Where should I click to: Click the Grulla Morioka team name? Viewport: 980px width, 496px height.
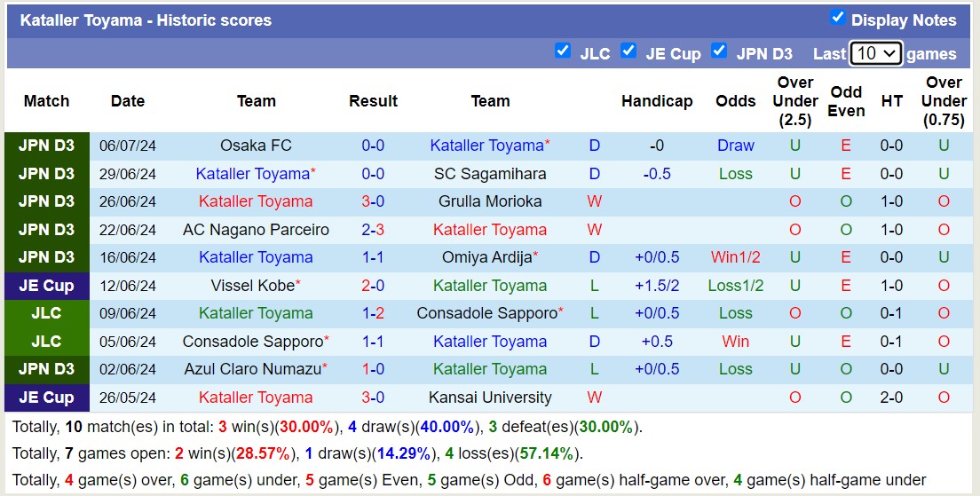point(490,201)
